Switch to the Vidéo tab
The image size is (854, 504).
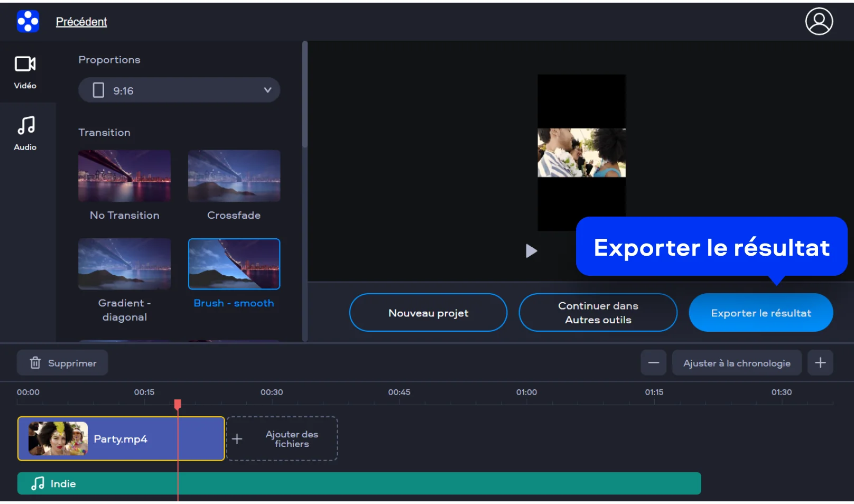point(25,72)
